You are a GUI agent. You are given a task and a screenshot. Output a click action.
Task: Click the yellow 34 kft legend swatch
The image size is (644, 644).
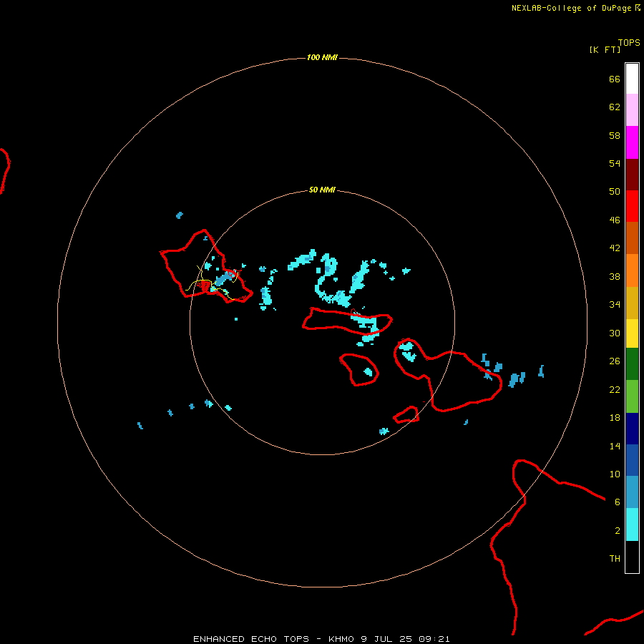632,333
